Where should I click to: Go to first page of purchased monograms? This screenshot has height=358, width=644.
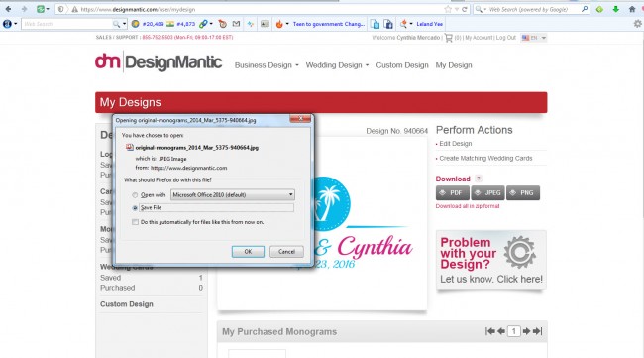coord(490,331)
